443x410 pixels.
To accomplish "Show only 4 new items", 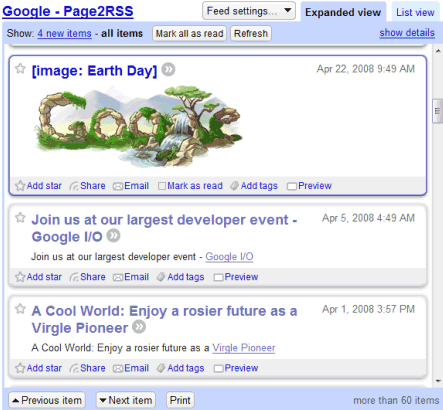I will click(x=64, y=33).
